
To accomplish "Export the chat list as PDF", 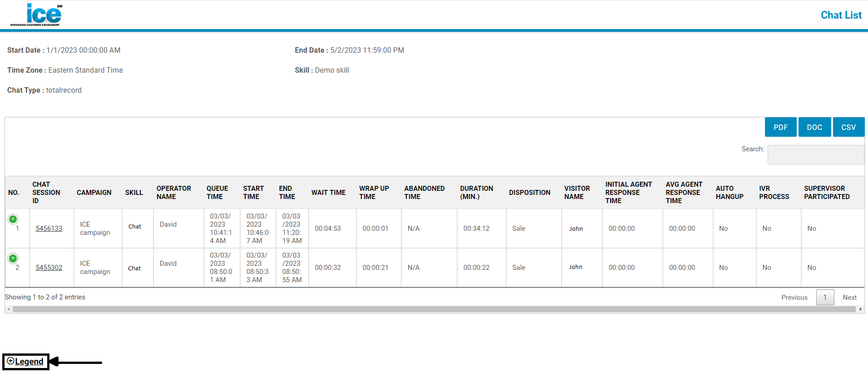I will (x=780, y=127).
